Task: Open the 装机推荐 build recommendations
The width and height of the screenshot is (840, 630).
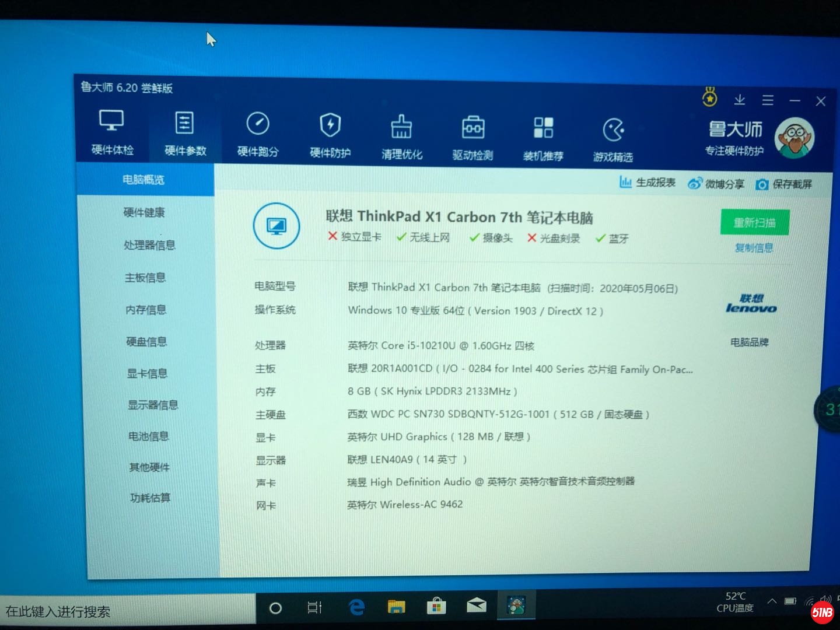Action: coord(544,134)
